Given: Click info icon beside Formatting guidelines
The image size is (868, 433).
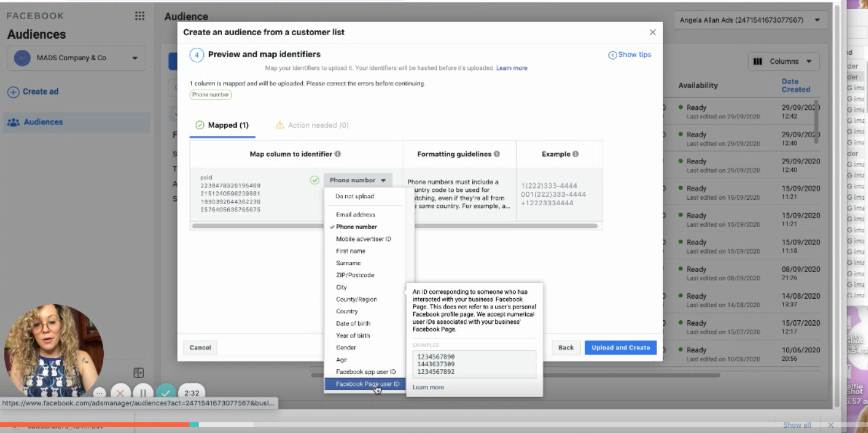Looking at the screenshot, I should coord(497,154).
